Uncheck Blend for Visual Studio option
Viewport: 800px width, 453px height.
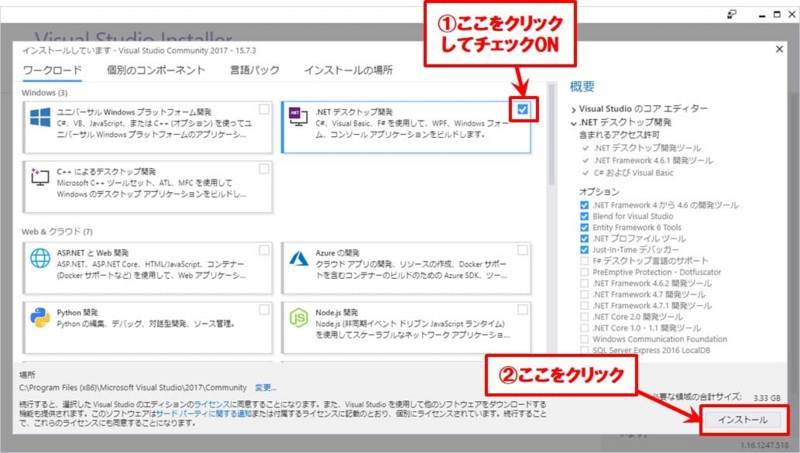(584, 216)
